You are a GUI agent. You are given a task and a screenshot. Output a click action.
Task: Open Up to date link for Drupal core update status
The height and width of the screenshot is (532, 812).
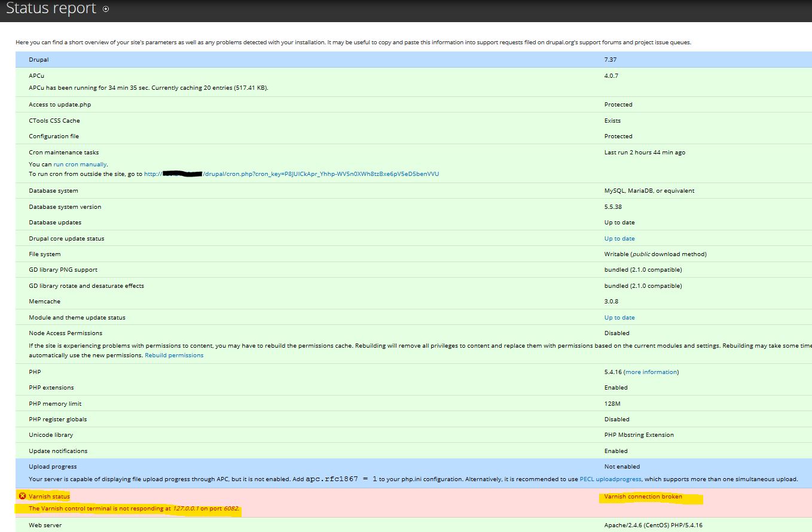click(x=619, y=238)
